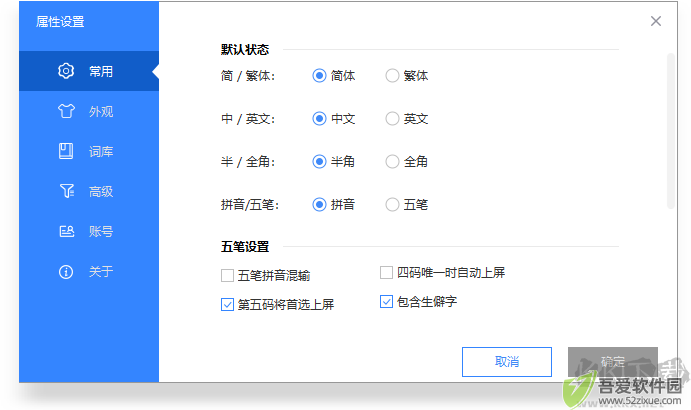Viewport: 691px width, 410px height.
Task: Click the shirt icon for 外观
Action: pos(66,111)
